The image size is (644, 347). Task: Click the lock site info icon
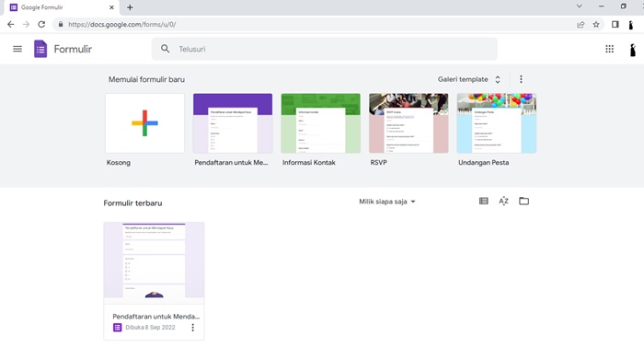click(61, 24)
